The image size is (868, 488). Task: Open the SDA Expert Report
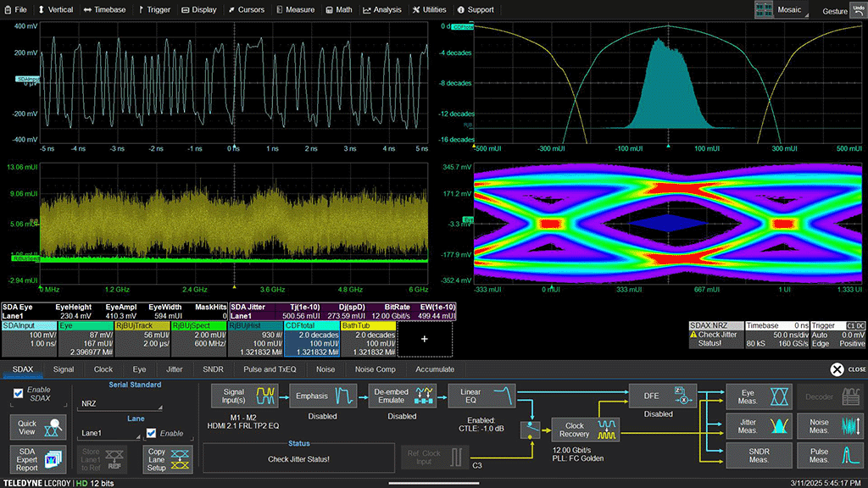[x=39, y=460]
